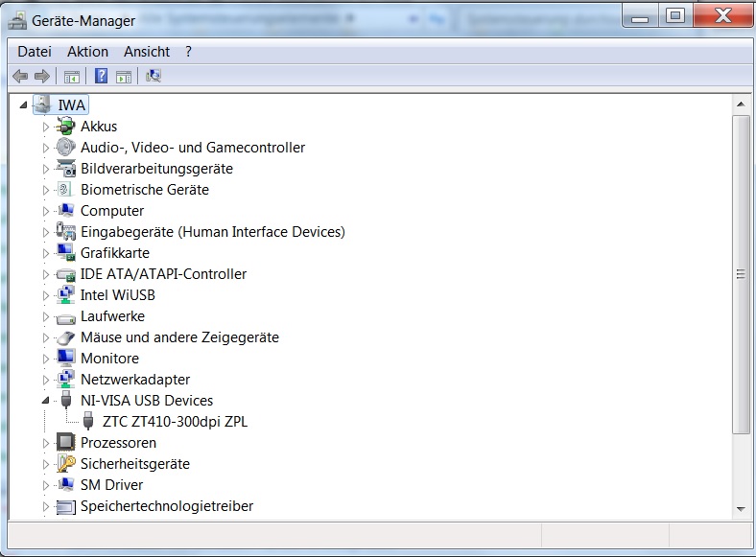The width and height of the screenshot is (756, 557).
Task: Click the Biometrische Geräte fingerprint icon
Action: click(64, 190)
